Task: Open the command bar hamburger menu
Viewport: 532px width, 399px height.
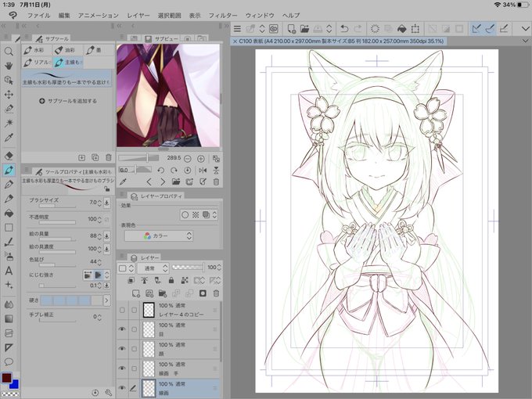Action: [237, 29]
